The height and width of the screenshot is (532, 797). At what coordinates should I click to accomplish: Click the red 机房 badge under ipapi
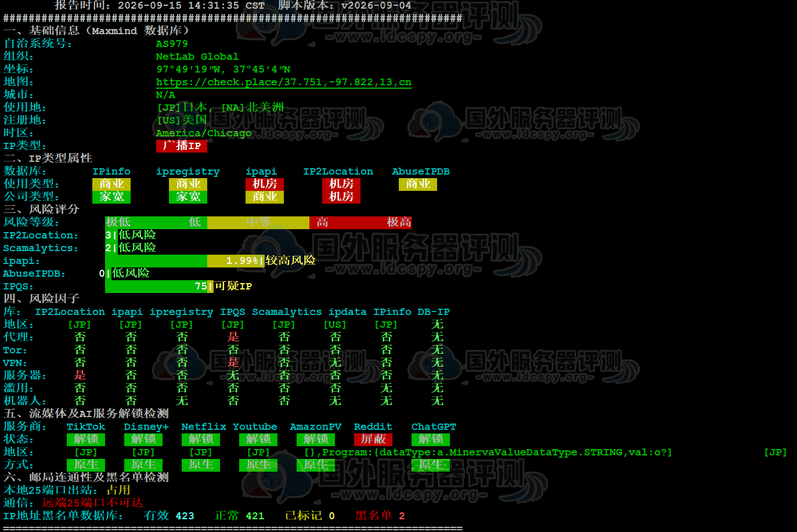[265, 184]
